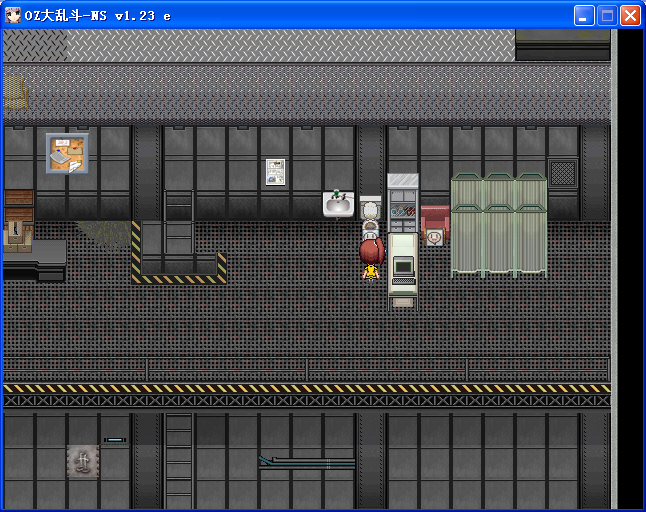Click the lower-level ladder
The width and height of the screenshot is (646, 512).
(x=178, y=461)
